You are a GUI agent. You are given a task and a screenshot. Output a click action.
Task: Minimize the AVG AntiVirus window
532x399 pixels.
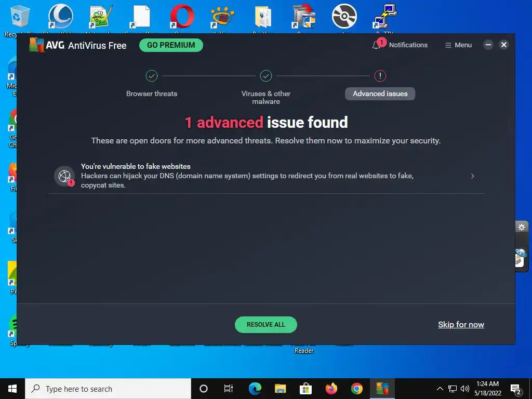(x=488, y=45)
